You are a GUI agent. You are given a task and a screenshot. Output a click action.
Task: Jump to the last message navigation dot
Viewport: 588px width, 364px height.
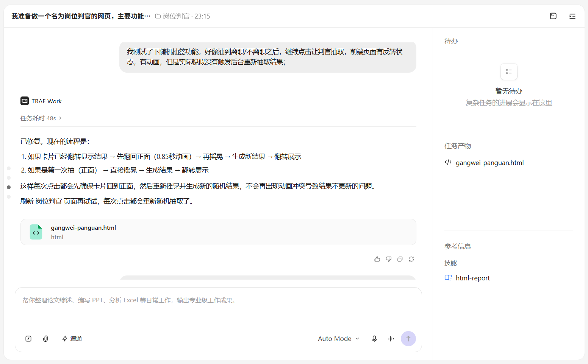click(x=9, y=197)
